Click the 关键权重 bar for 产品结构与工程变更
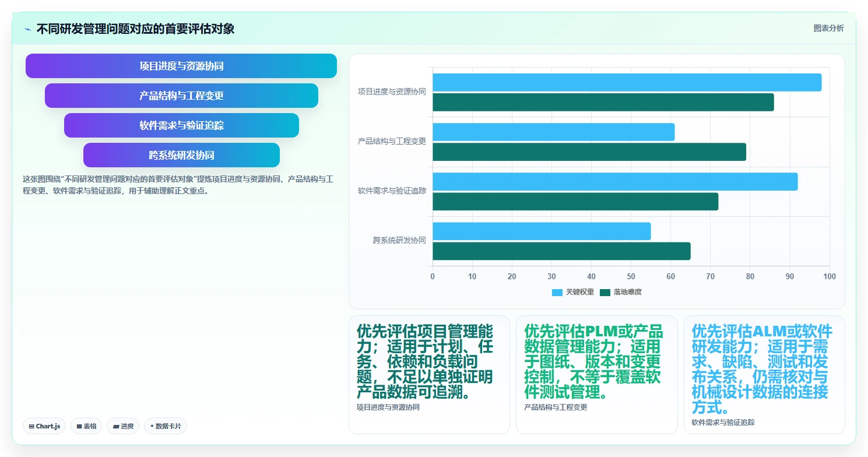Viewport: 868px width, 457px height. [553, 132]
